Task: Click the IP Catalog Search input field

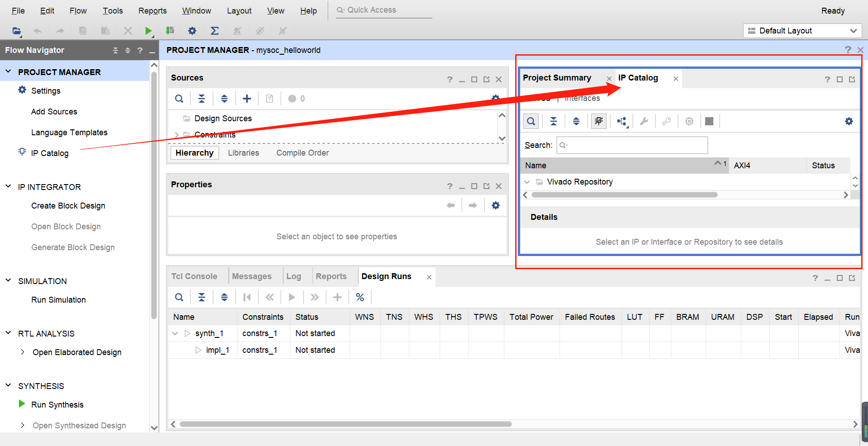Action: coord(632,145)
